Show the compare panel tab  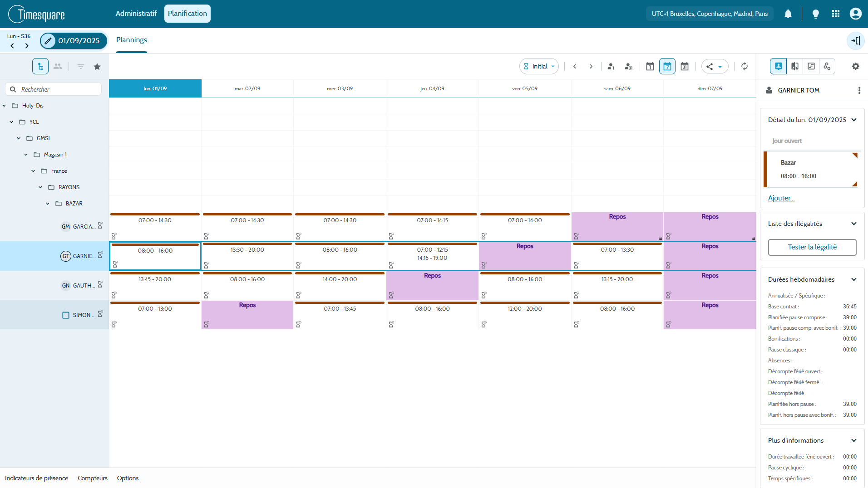coord(795,66)
